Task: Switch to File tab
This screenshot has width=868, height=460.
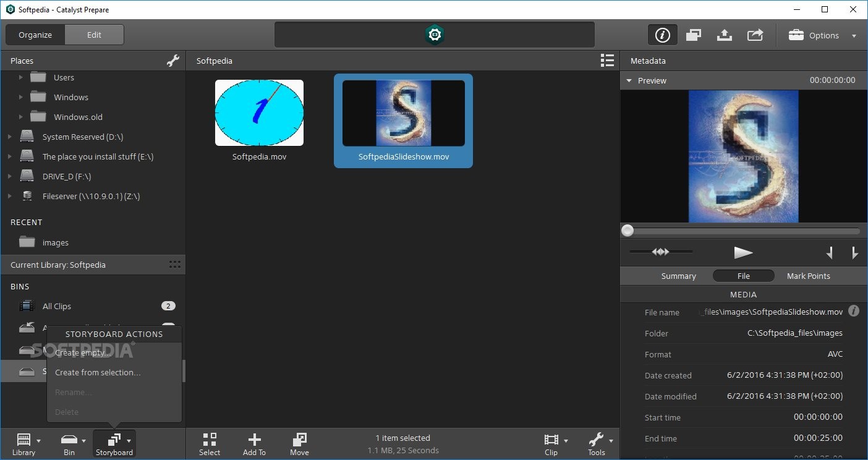Action: 744,276
